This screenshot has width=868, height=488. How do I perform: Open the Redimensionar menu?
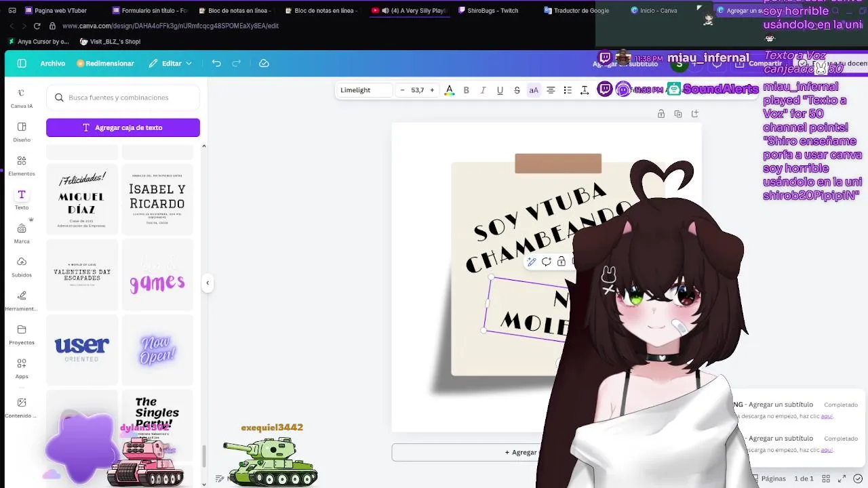point(105,63)
